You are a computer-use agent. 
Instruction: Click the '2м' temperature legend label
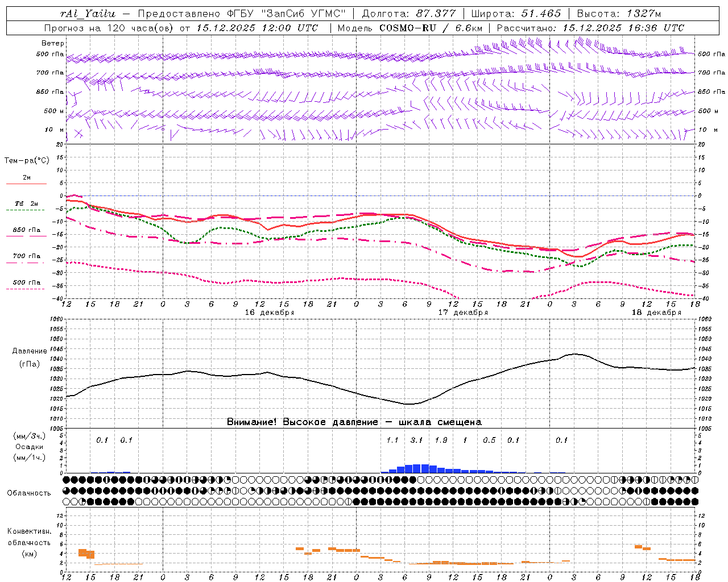27,177
